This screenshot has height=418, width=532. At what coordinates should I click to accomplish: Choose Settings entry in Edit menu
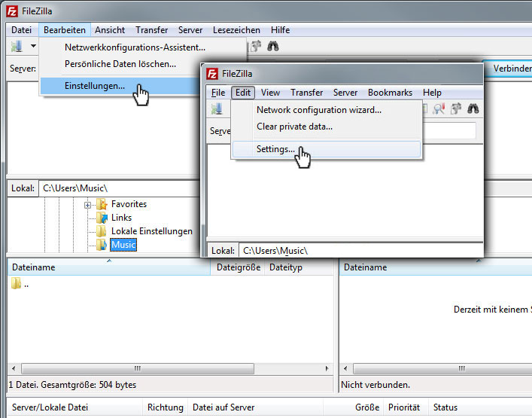(x=327, y=149)
